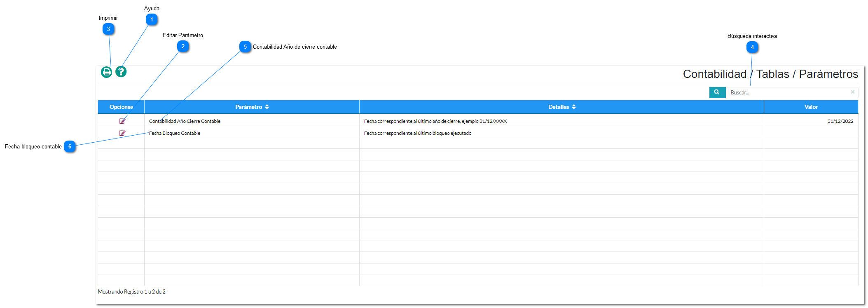Edit the Fecha Bloqueo Contable parameter

122,133
